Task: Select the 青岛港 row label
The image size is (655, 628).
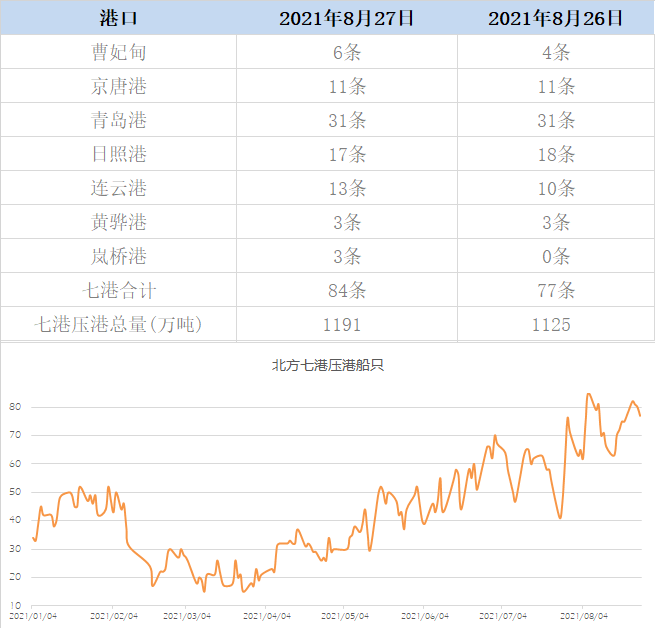Action: coord(118,120)
